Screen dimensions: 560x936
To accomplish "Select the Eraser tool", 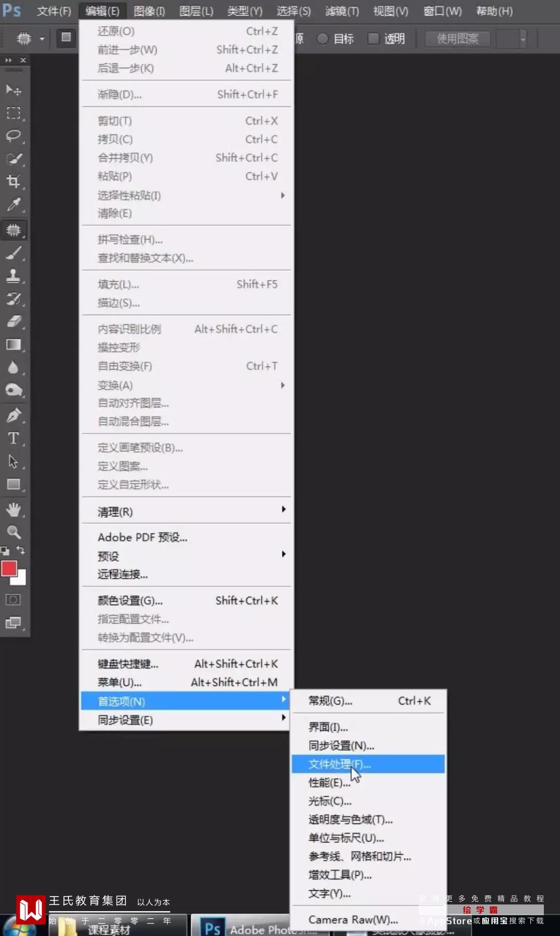I will (13, 321).
